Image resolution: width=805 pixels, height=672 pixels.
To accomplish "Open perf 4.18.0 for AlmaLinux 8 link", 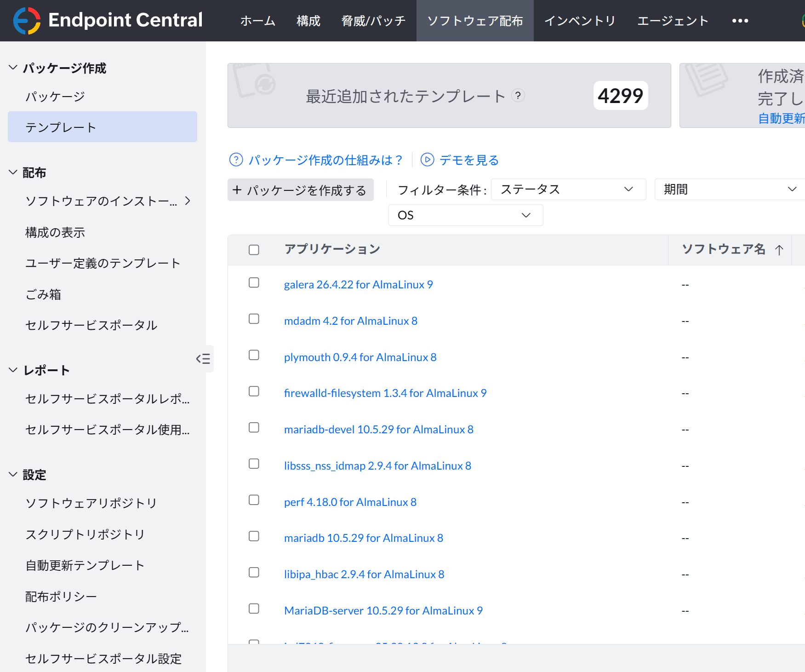I will [x=350, y=502].
